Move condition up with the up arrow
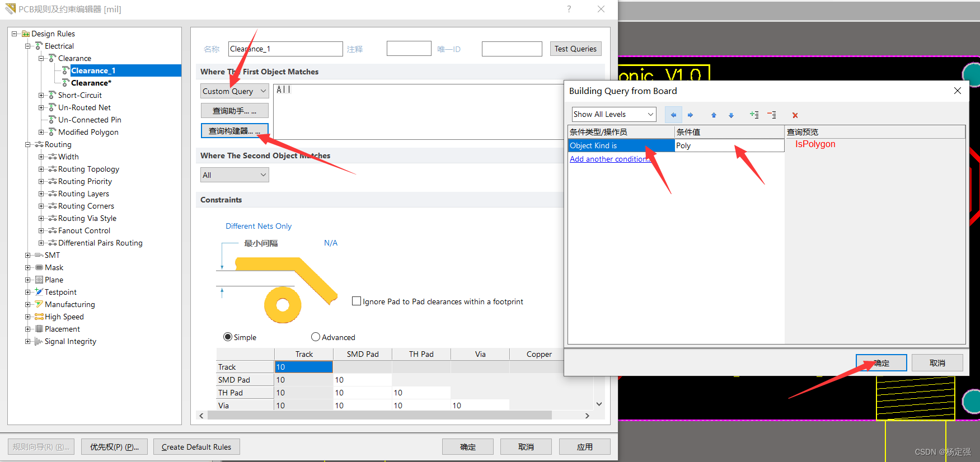The width and height of the screenshot is (980, 462). [714, 115]
